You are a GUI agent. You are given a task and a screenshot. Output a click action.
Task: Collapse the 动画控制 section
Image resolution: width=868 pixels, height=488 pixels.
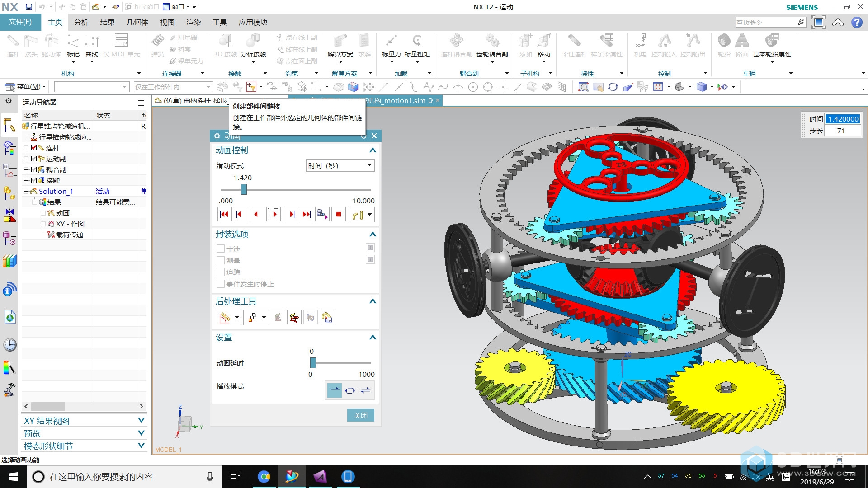pos(373,150)
